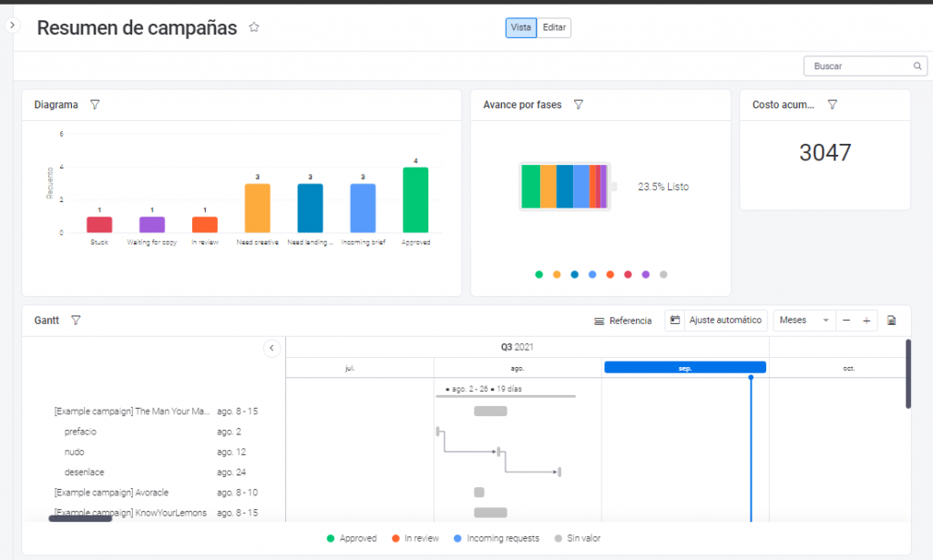The width and height of the screenshot is (933, 560).
Task: Select the green Approved bar in chart
Action: point(415,199)
